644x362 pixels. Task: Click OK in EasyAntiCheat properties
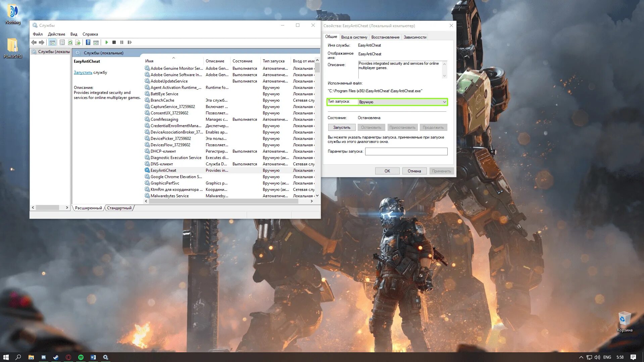click(x=387, y=171)
